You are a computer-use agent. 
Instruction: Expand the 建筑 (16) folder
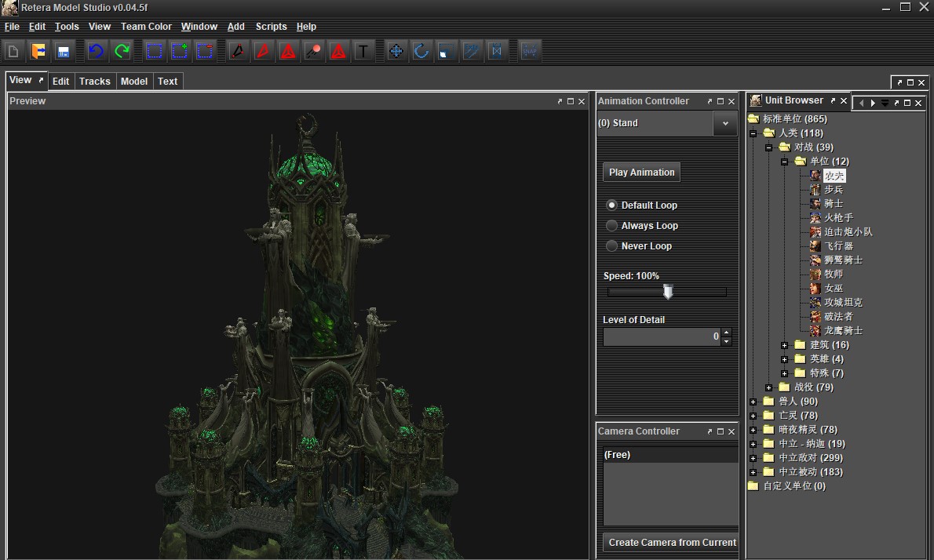tap(785, 345)
